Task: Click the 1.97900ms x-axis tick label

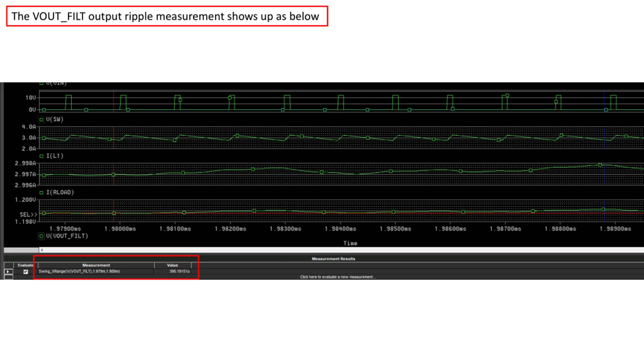Action: pos(65,229)
